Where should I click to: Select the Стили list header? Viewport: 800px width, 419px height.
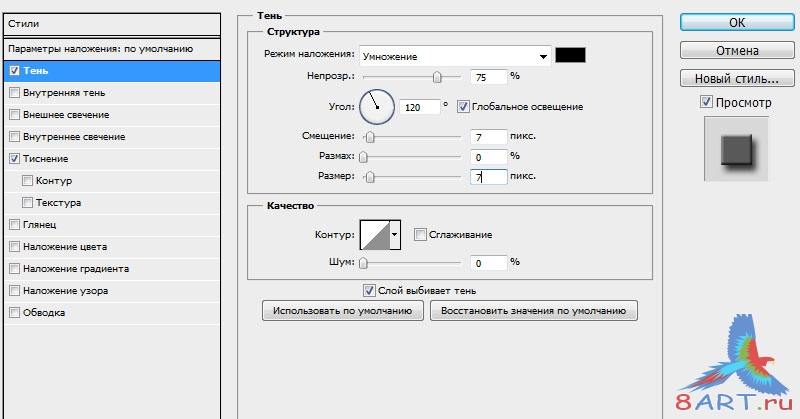[112, 24]
